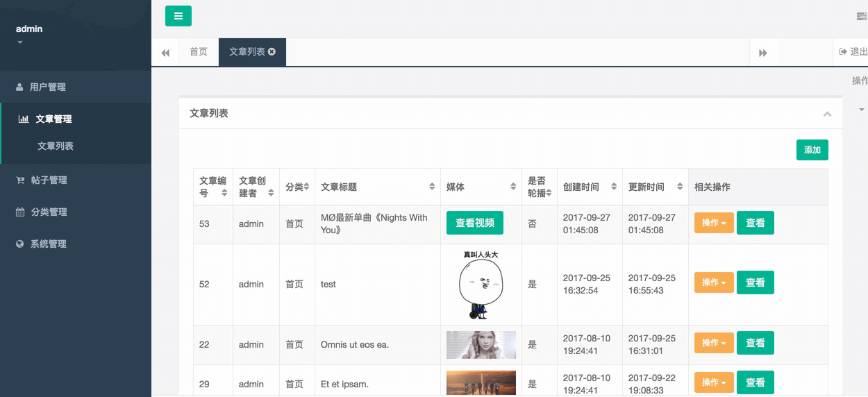Sort the table by 文章编号 column
The height and width of the screenshot is (397, 868).
[x=224, y=193]
